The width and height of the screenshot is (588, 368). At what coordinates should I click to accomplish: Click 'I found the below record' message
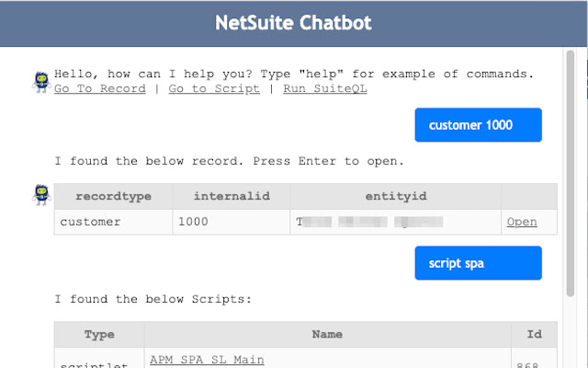(229, 161)
